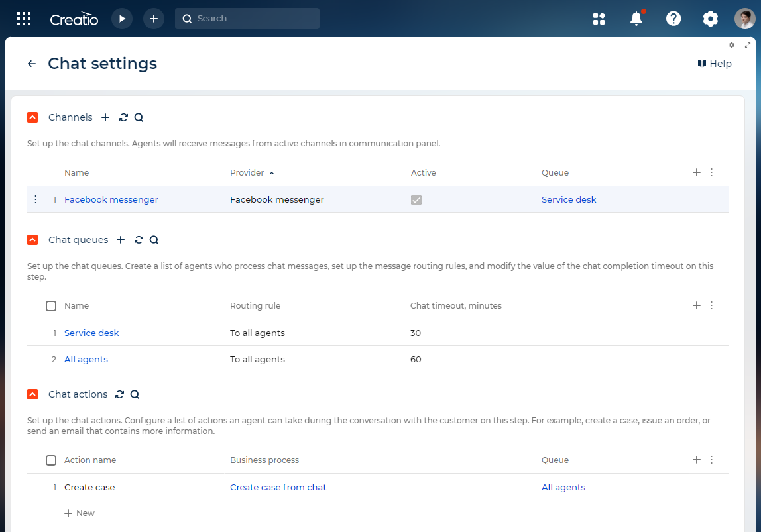Open the Service desk queue link in Channels
This screenshot has height=532, width=761.
pos(568,200)
